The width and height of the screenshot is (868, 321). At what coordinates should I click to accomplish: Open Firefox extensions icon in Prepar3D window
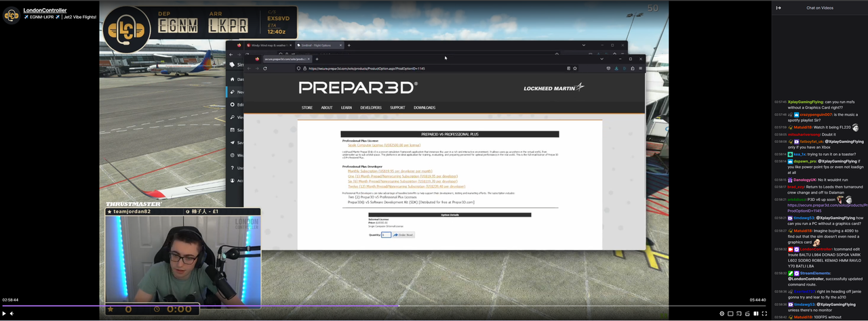632,68
